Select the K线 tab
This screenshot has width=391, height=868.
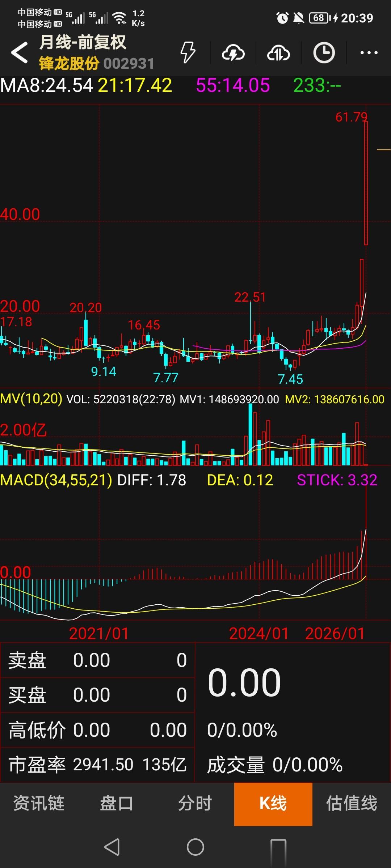273,804
